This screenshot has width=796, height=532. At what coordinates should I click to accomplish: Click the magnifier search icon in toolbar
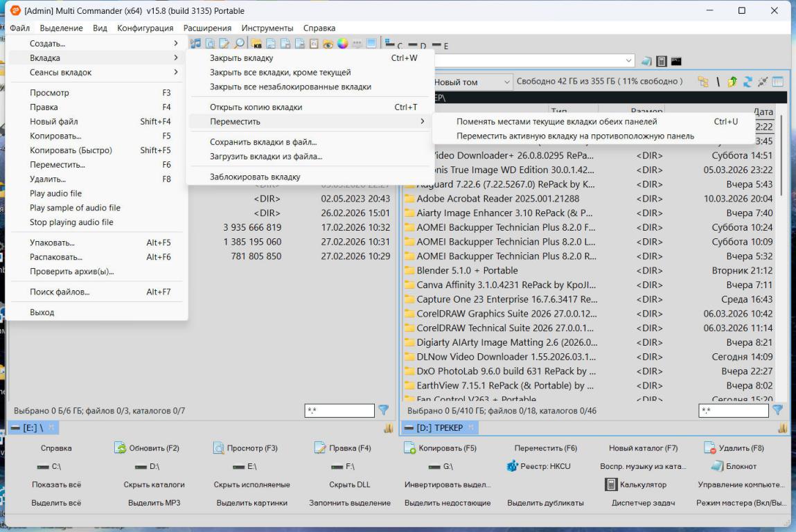239,44
